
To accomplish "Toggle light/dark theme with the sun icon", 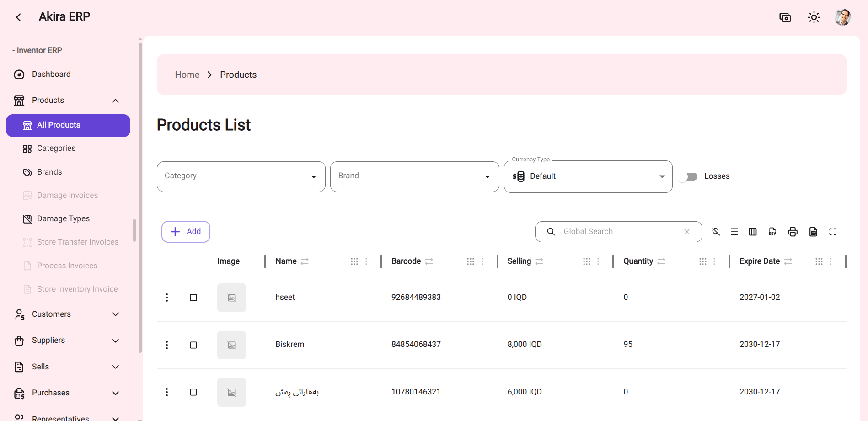I will (x=814, y=17).
